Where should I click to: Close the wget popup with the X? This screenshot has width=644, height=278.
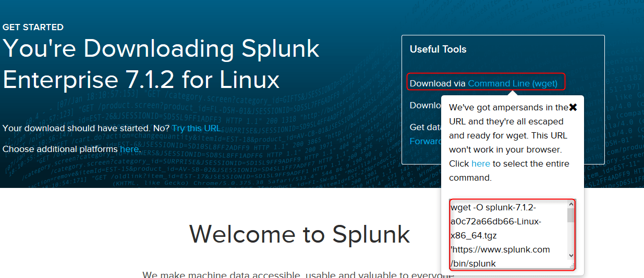(573, 107)
